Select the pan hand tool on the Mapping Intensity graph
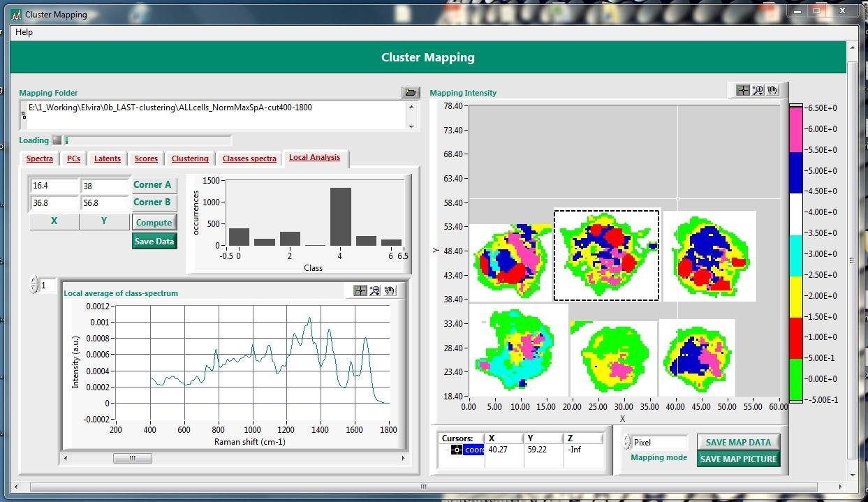868x502 pixels. [x=771, y=89]
